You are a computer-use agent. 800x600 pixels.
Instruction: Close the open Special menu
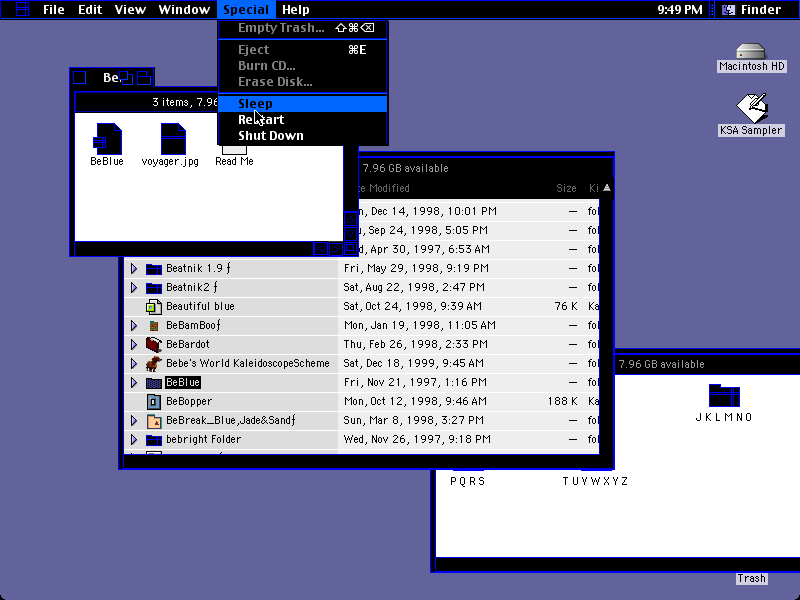246,9
